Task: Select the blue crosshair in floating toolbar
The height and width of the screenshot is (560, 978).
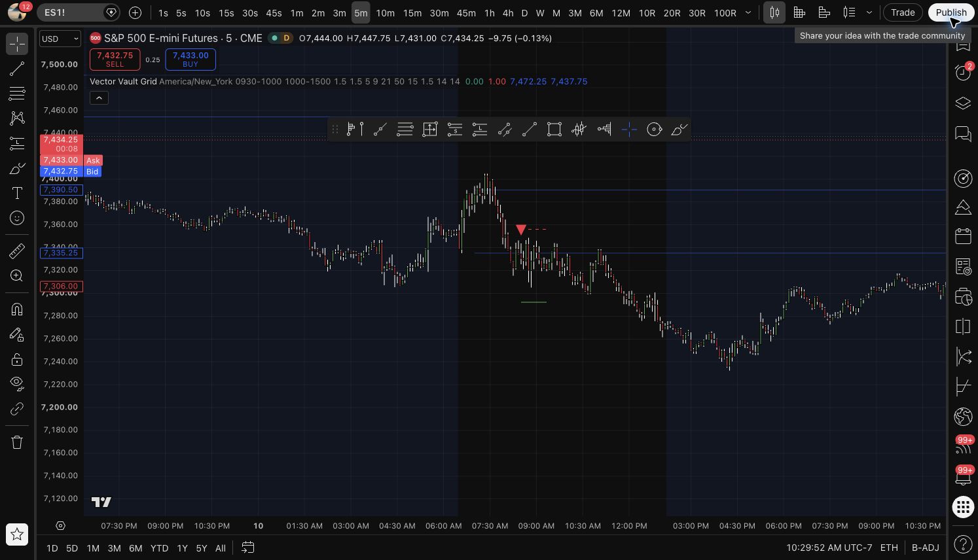Action: [629, 129]
